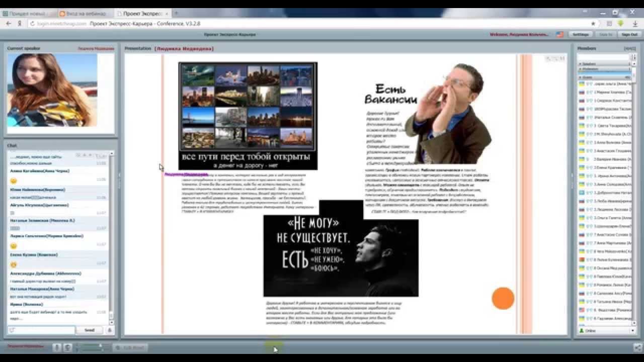
Task: Select Лариса Сальгонко chat message sender
Action: 47,236
